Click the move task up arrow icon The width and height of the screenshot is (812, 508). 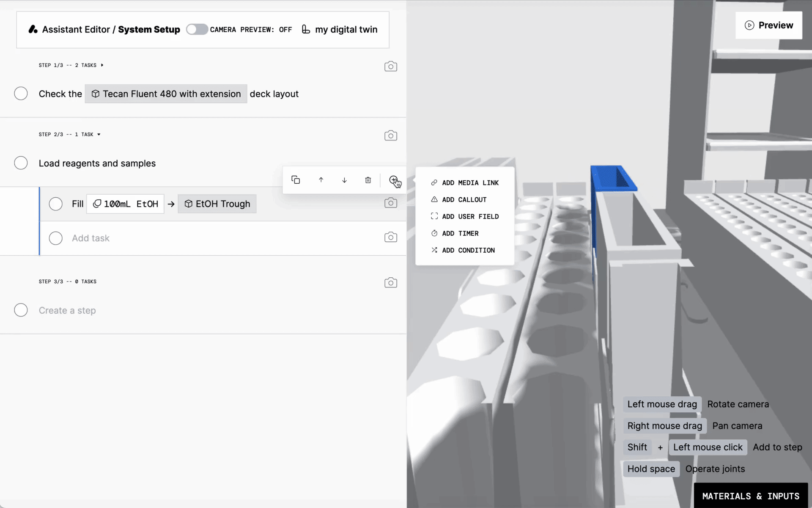321,179
